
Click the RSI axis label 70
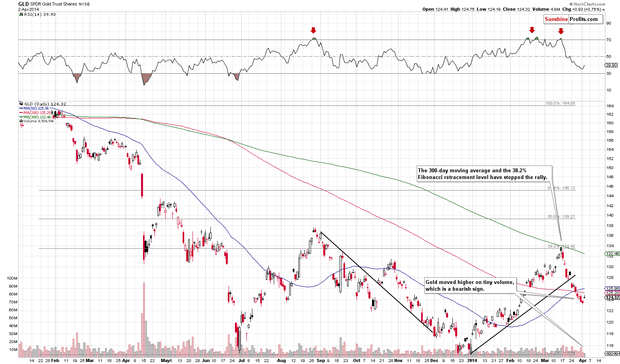coord(609,40)
